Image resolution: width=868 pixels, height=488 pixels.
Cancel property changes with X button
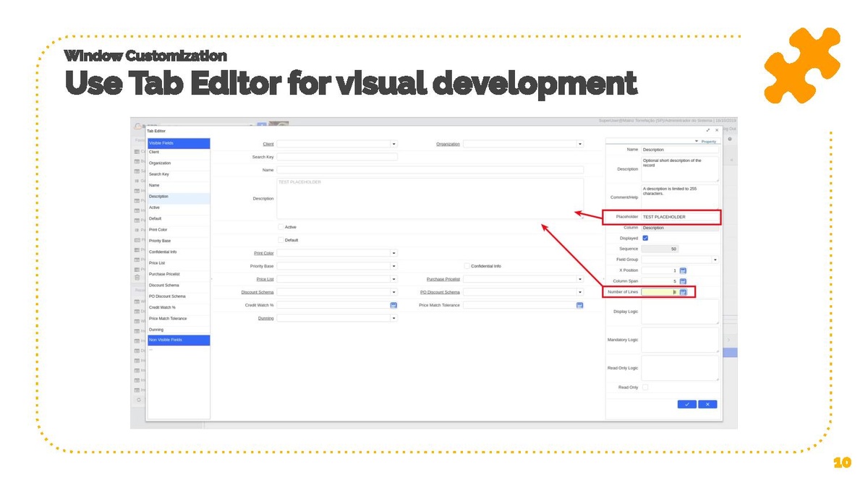(707, 404)
